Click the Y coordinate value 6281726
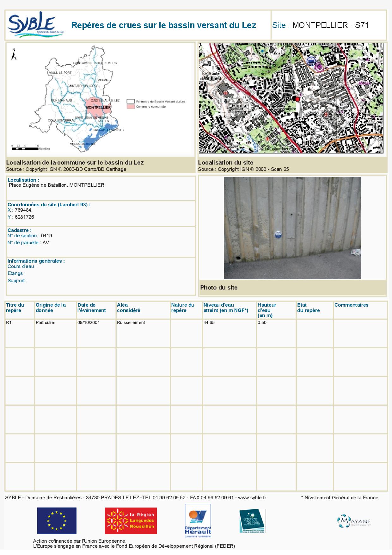Viewport: 392px width, 555px height. pyautogui.click(x=24, y=217)
